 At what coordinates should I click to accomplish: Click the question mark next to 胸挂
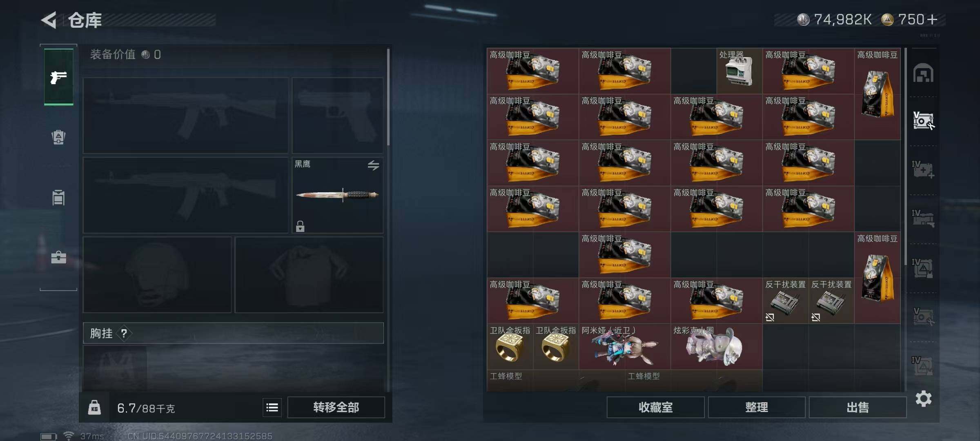[x=124, y=334]
